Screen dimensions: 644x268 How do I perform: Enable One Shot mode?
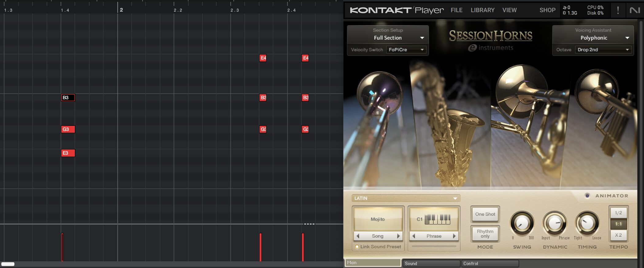485,214
